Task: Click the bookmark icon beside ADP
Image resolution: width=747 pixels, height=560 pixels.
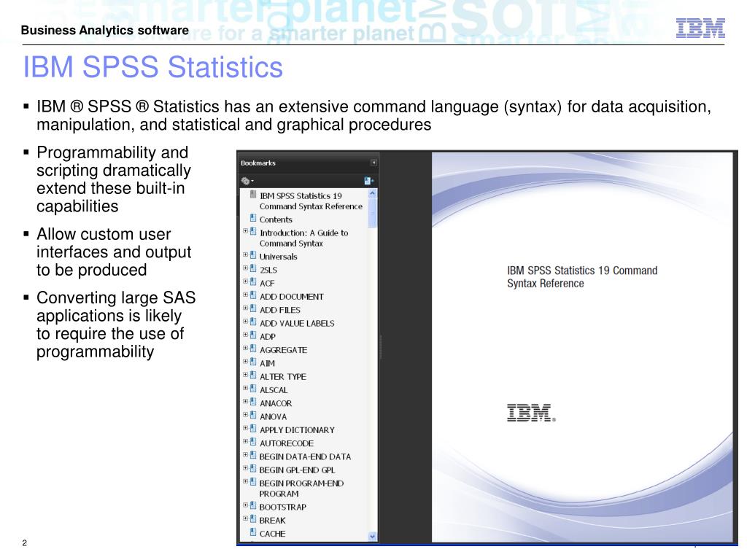Action: pos(253,335)
